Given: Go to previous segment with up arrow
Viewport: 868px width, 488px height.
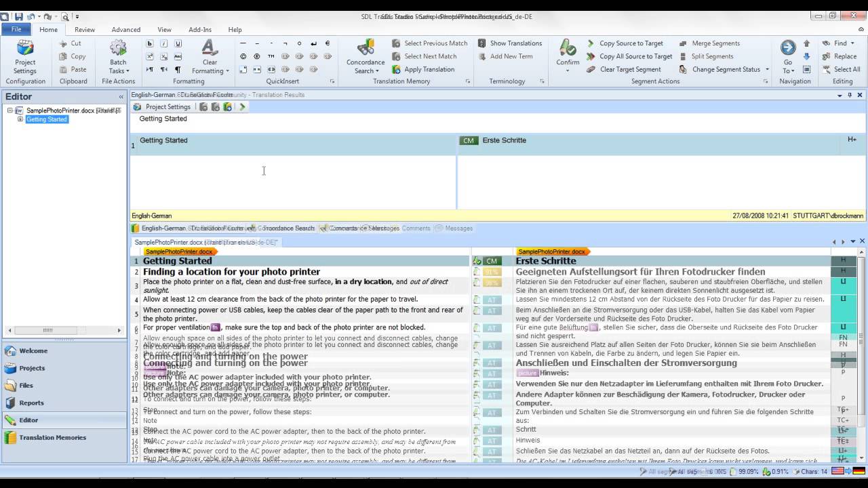Looking at the screenshot, I should 806,43.
